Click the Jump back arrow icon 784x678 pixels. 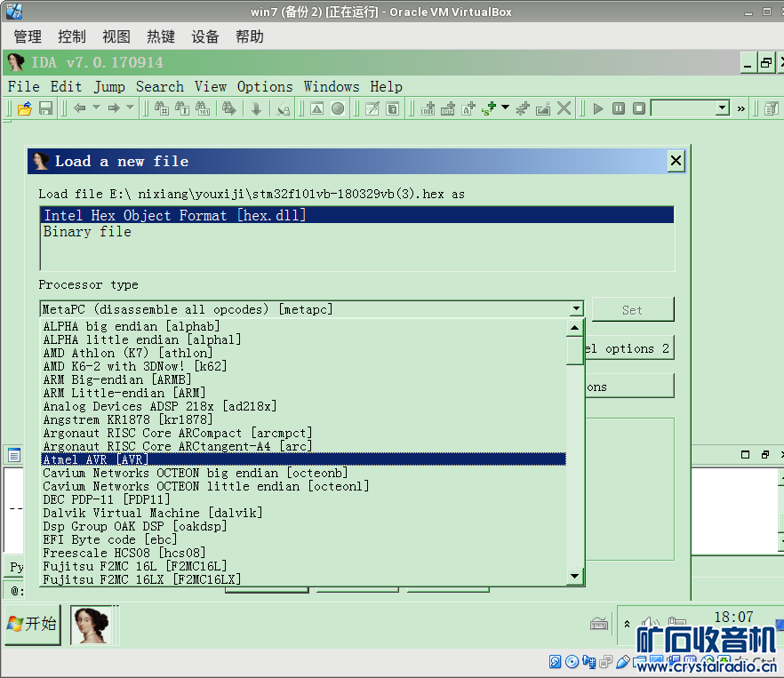pos(80,108)
